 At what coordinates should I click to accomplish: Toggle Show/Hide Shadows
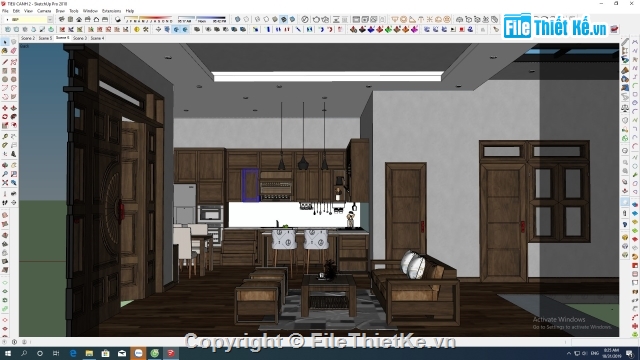coord(118,19)
